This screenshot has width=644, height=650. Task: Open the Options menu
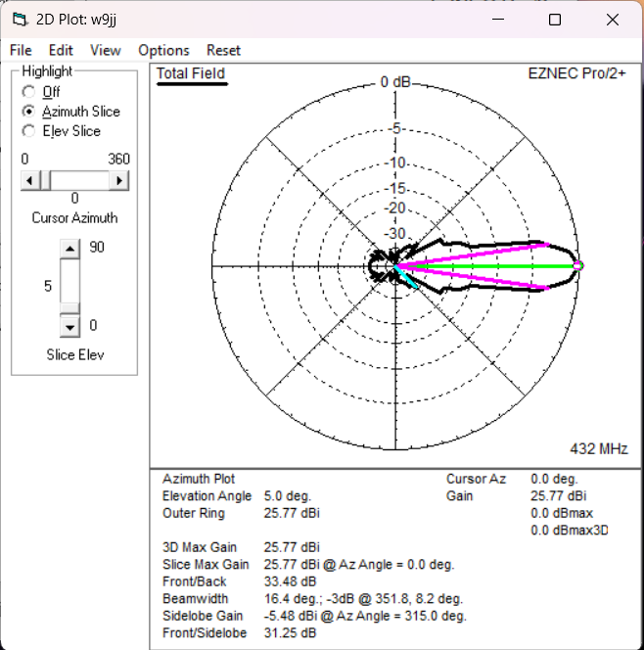coord(163,50)
